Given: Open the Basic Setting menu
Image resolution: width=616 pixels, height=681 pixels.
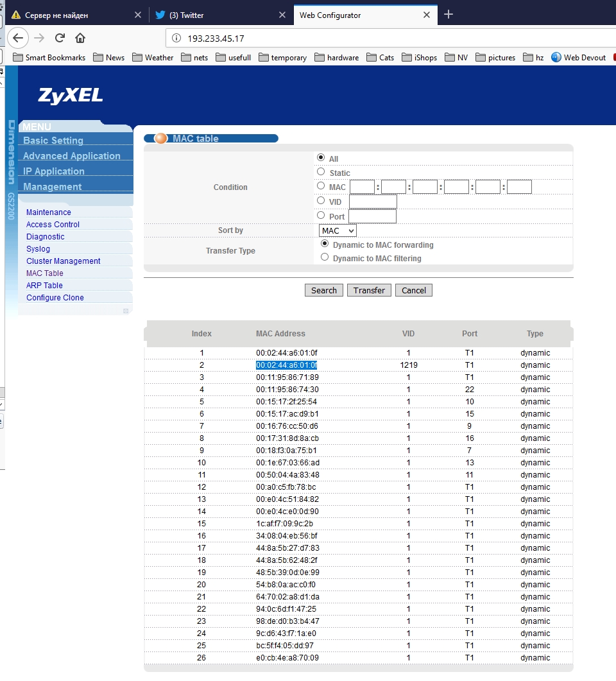Looking at the screenshot, I should [53, 141].
